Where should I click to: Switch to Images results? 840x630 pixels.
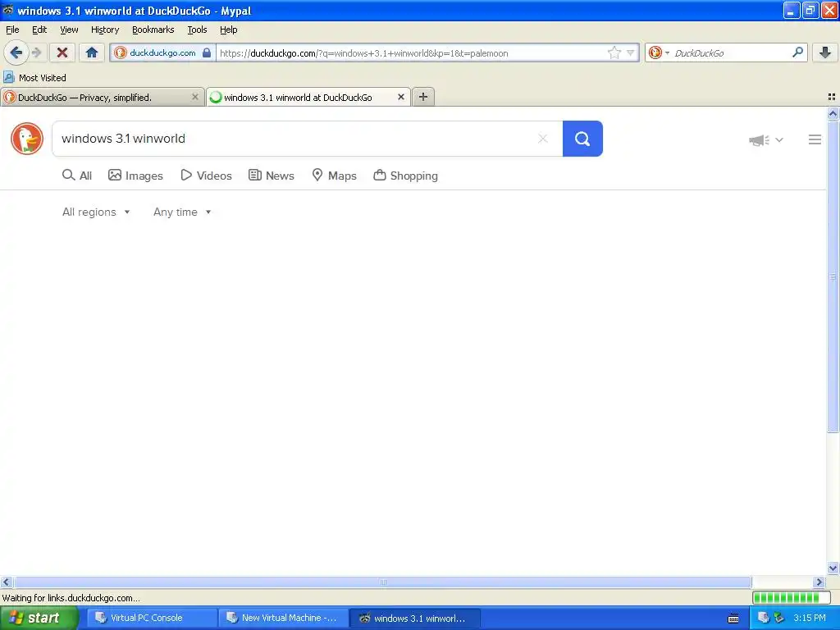coord(135,176)
